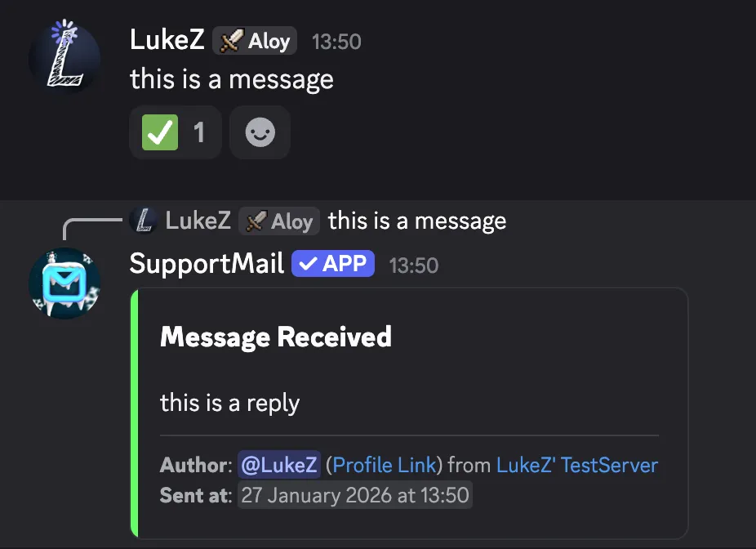This screenshot has height=549, width=756.
Task: Click the 'Sent at' timestamp pill in the embed
Action: click(x=355, y=494)
